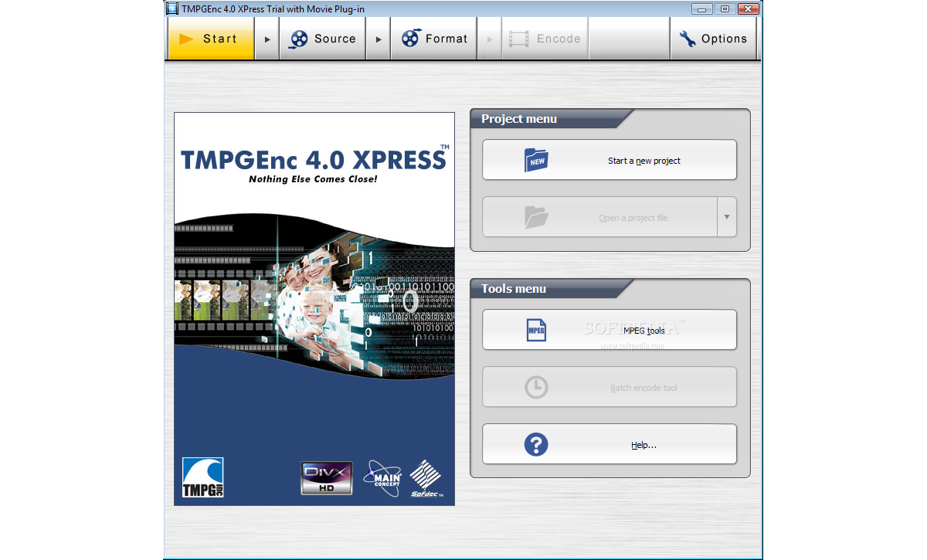Open the Source stage tab
Viewport: 927px width, 560px height.
322,39
